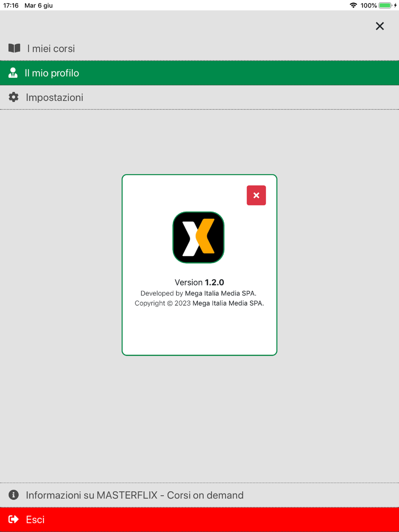The height and width of the screenshot is (532, 399).
Task: Close the side menu with X
Action: (x=380, y=26)
